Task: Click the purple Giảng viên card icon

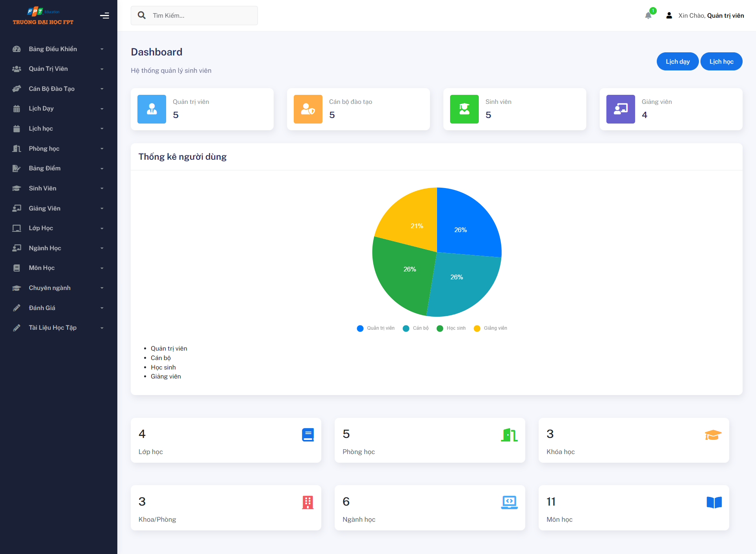Action: [x=621, y=109]
